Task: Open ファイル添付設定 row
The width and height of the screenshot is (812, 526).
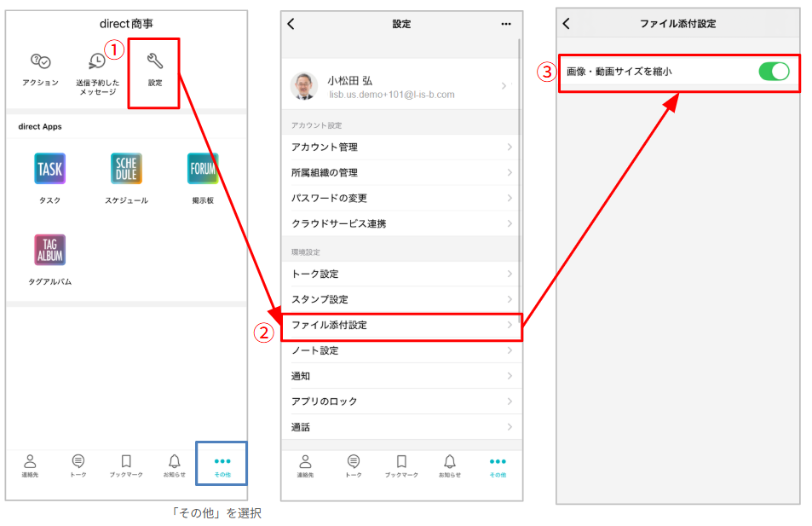Action: [x=401, y=325]
